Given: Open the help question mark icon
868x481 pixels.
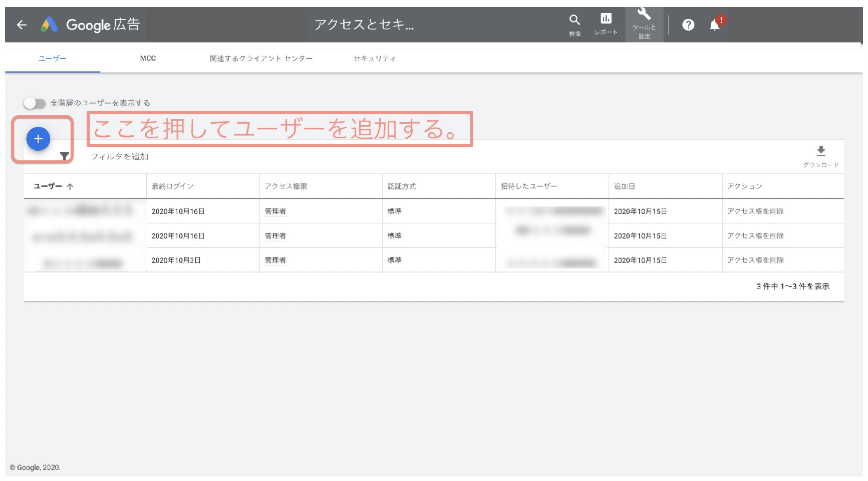Looking at the screenshot, I should pos(688,25).
